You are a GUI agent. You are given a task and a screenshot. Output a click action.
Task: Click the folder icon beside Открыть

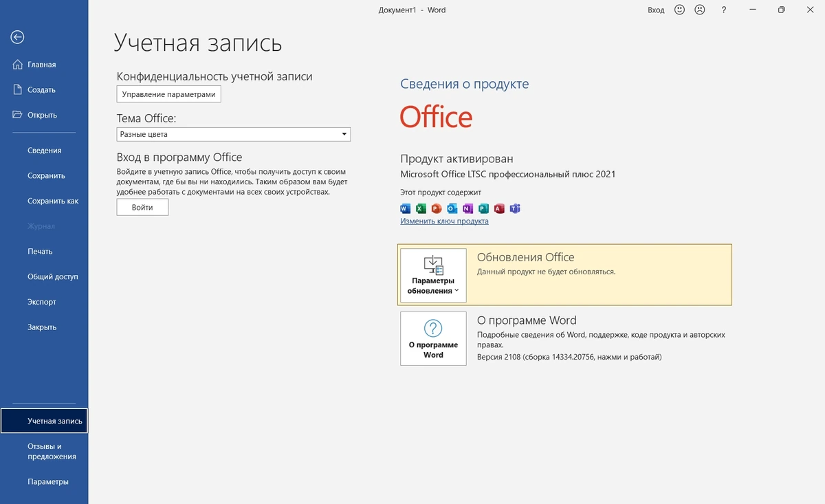coord(18,115)
